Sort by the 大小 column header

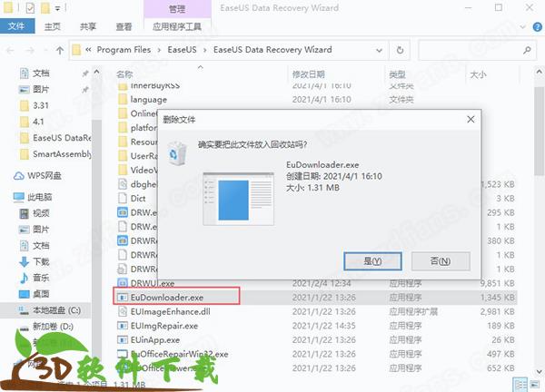(479, 74)
